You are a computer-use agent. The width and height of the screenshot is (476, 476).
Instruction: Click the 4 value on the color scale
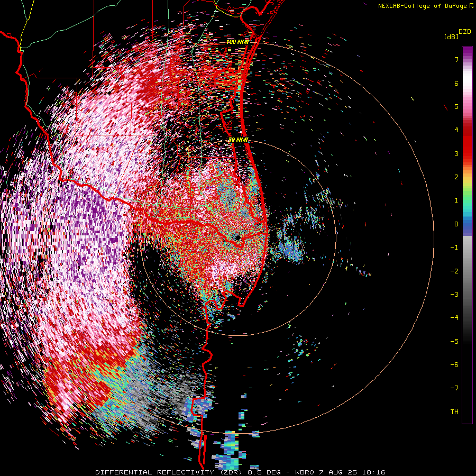[x=456, y=130]
